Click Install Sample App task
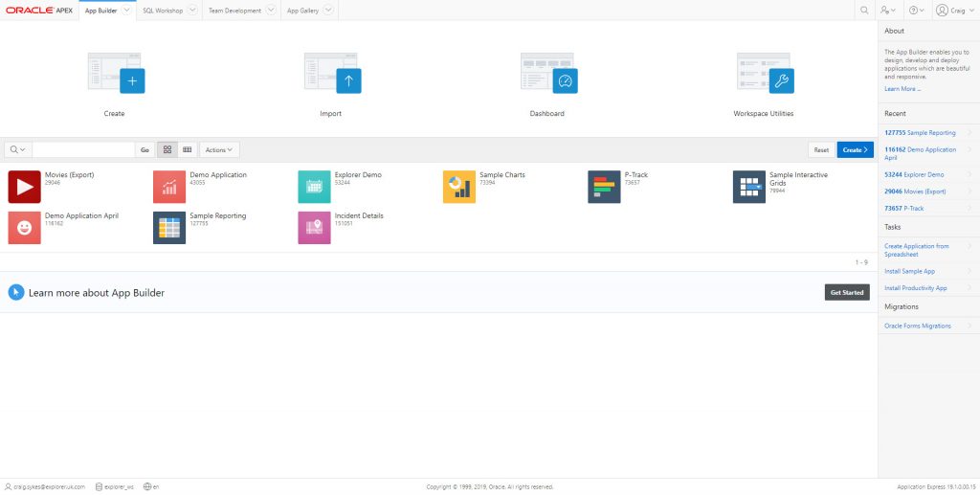Viewport: 980px width, 495px height. (x=909, y=271)
